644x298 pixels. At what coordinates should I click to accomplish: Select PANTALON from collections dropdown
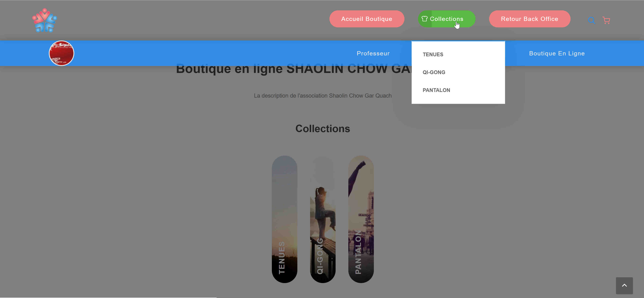[x=437, y=90]
